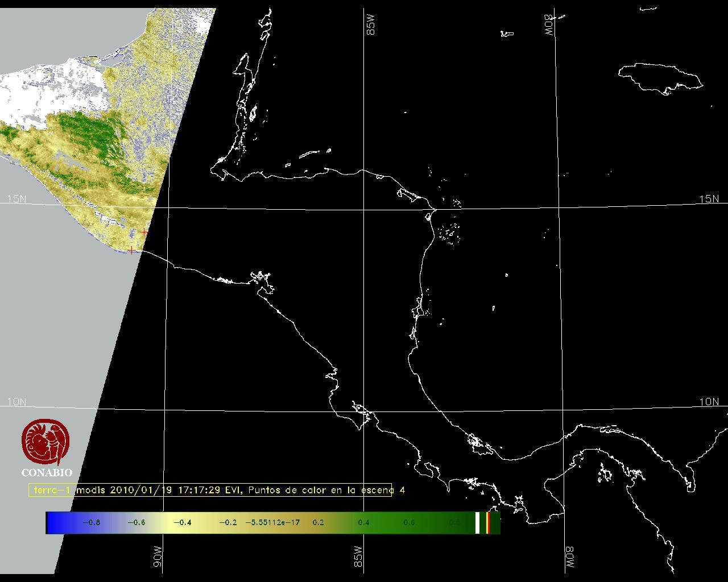Click the -0.4 yellow value on the color scale
The width and height of the screenshot is (728, 582).
pyautogui.click(x=182, y=522)
